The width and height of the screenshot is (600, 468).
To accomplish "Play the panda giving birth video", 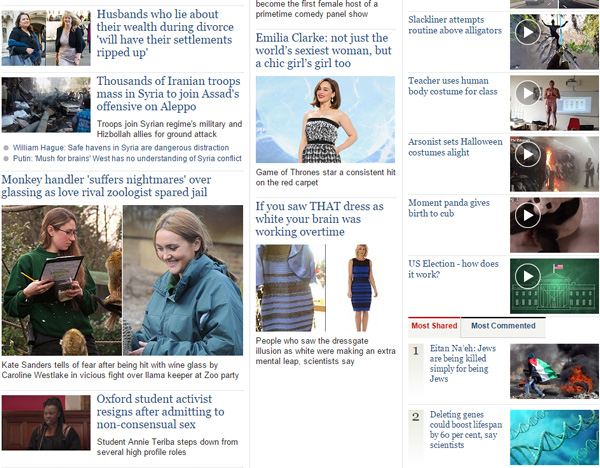I will (528, 215).
